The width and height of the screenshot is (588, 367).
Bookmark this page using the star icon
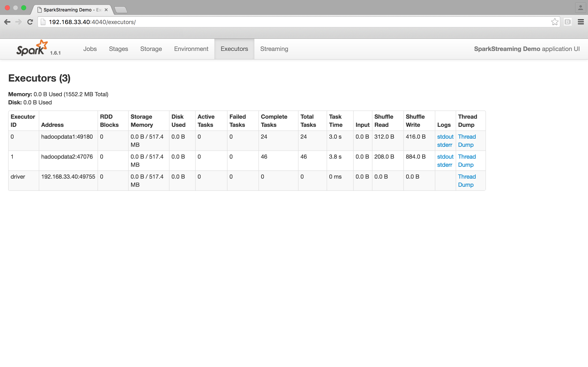pos(555,22)
